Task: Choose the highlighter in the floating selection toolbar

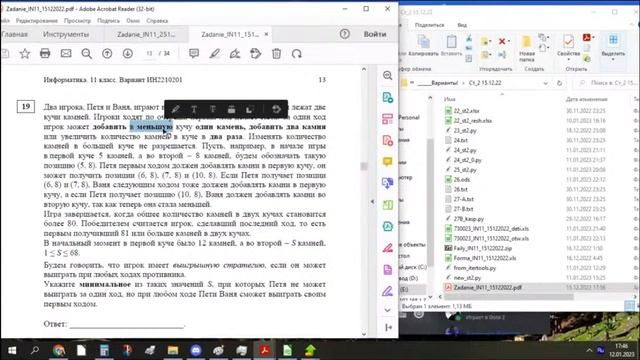Action: (x=176, y=109)
